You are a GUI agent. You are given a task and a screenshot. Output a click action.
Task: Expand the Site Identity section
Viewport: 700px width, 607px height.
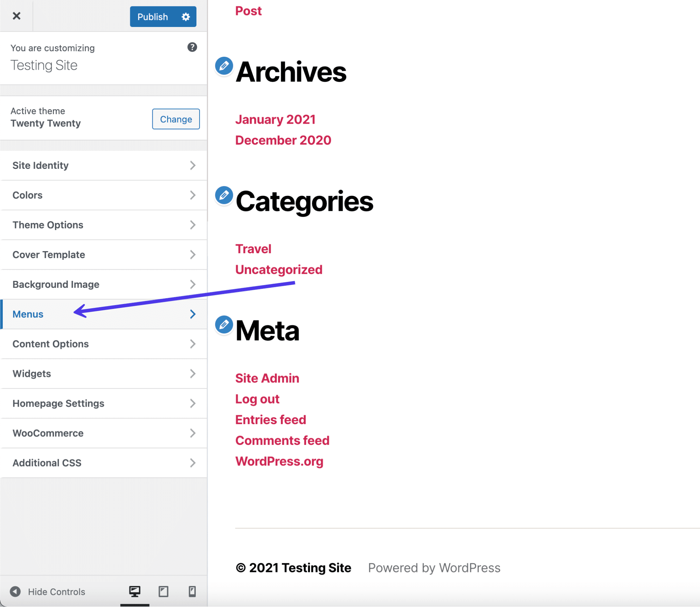[104, 165]
